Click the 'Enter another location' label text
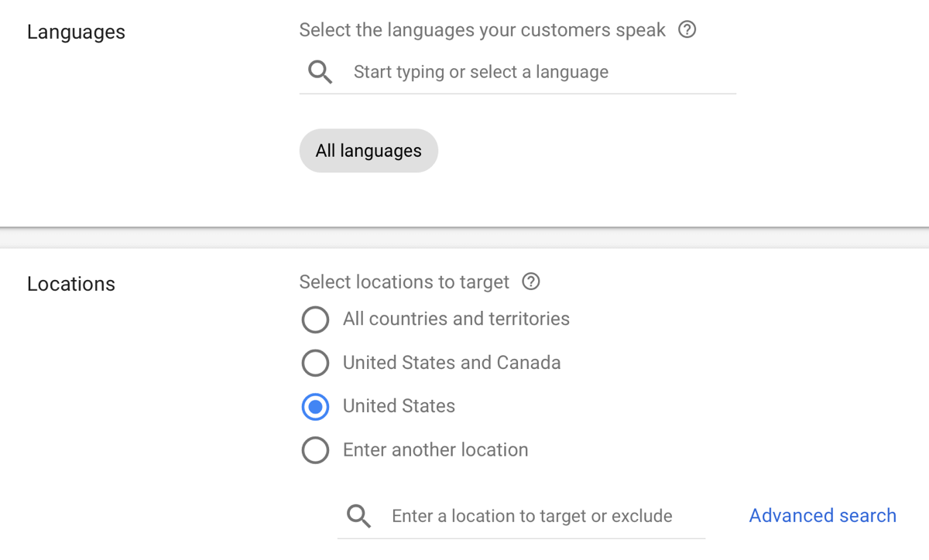The width and height of the screenshot is (929, 560). pos(435,449)
